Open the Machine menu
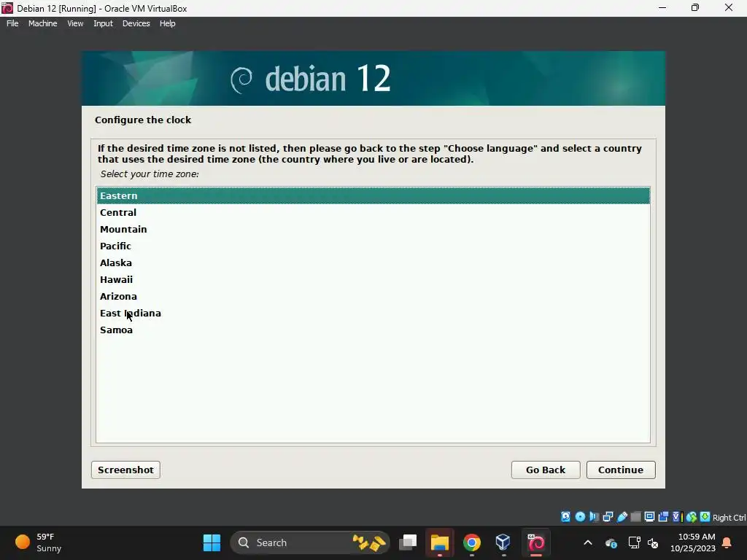Screen dimensions: 747x560 click(x=43, y=23)
